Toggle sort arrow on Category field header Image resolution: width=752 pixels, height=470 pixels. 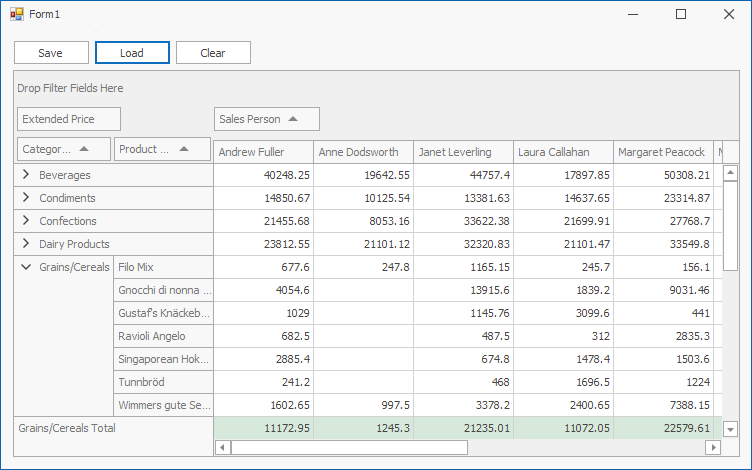(x=84, y=149)
